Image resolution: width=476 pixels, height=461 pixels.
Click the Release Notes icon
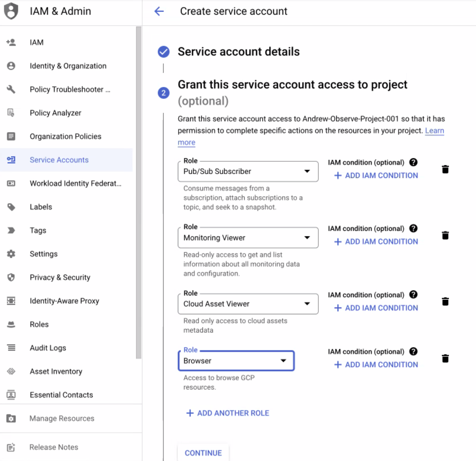coord(11,447)
